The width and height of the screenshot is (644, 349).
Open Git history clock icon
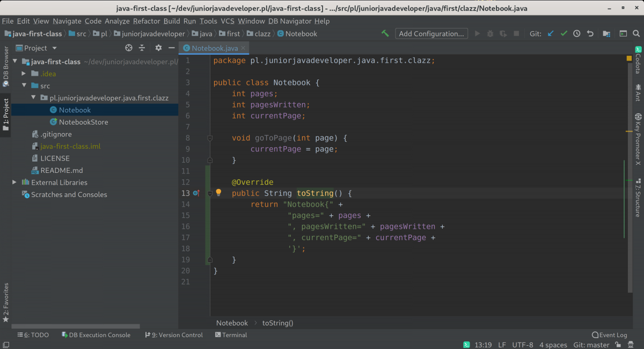(x=576, y=33)
